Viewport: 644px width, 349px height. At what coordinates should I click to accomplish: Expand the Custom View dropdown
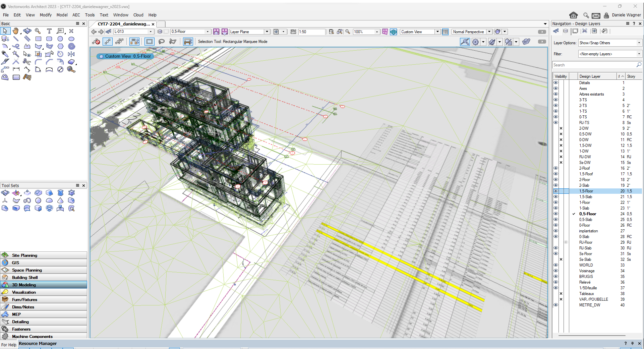437,32
